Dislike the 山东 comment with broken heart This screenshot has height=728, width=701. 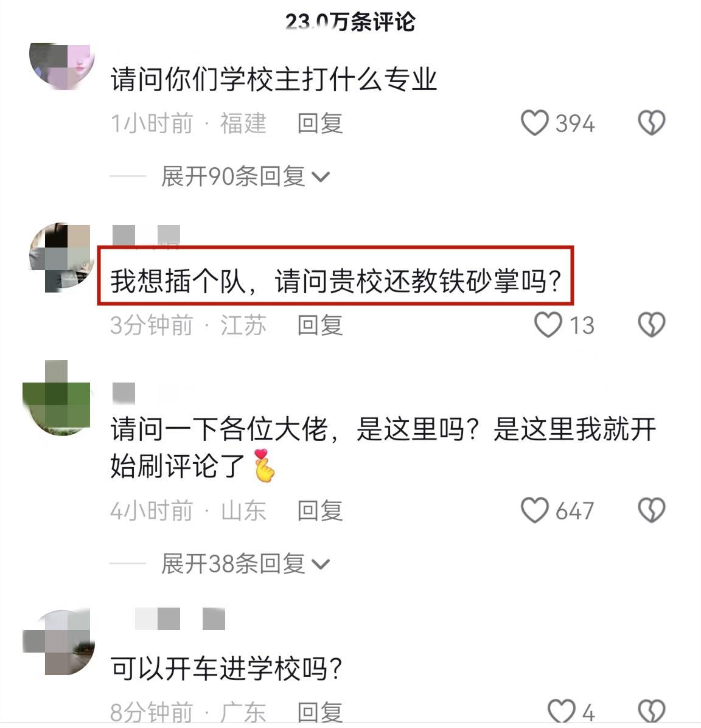651,510
